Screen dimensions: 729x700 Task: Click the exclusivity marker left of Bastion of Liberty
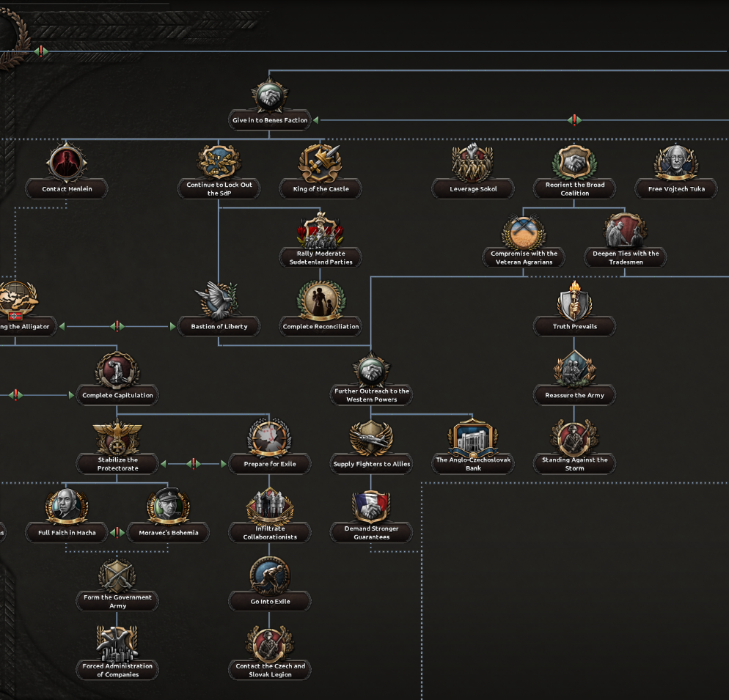point(117,327)
